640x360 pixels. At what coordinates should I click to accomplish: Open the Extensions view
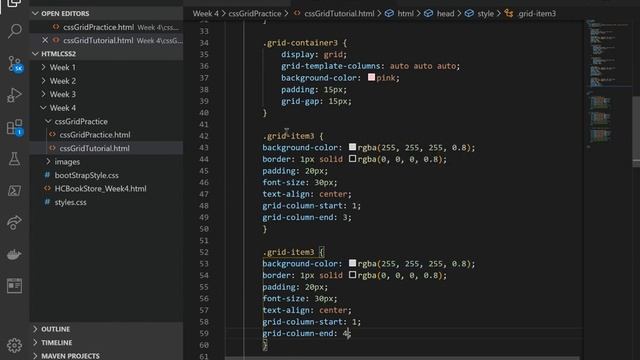click(x=14, y=127)
